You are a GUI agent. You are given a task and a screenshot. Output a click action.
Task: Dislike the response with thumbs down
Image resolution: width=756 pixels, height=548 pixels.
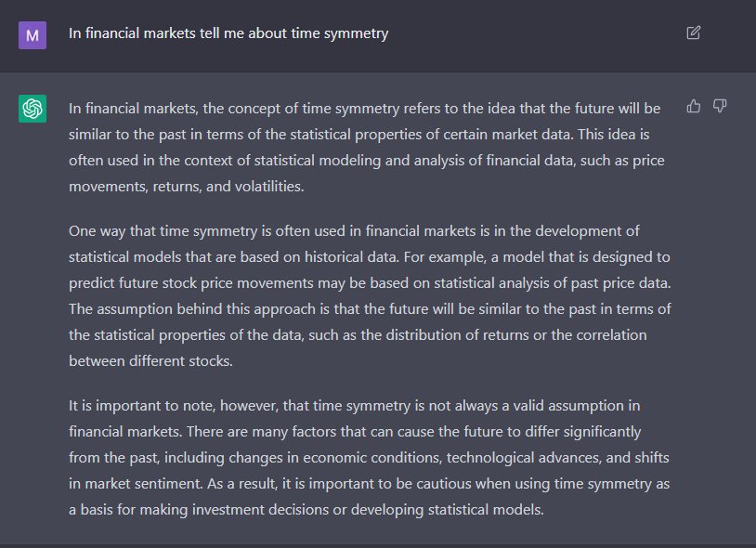(719, 107)
